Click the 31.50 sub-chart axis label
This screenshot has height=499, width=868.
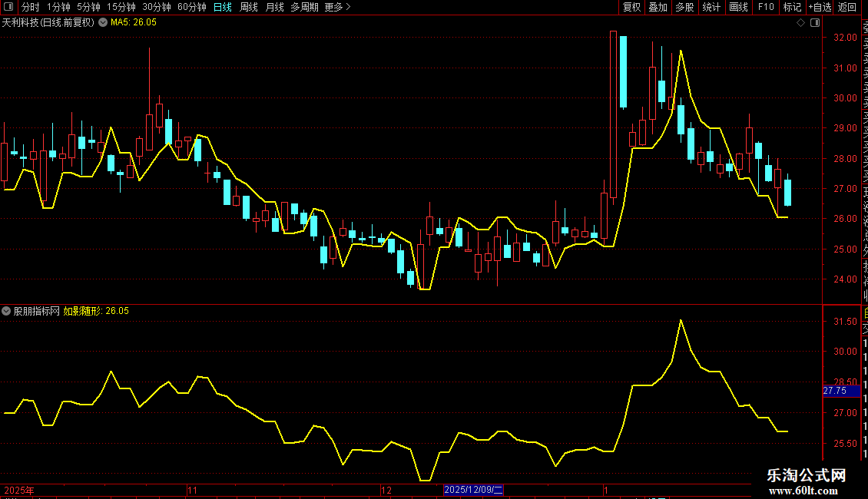(x=845, y=322)
